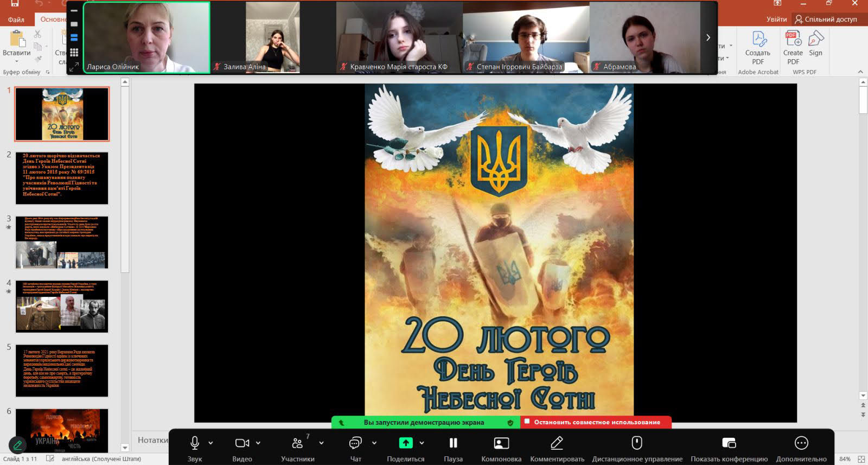Switch video strip to single-video view
The width and height of the screenshot is (868, 465).
(x=74, y=24)
